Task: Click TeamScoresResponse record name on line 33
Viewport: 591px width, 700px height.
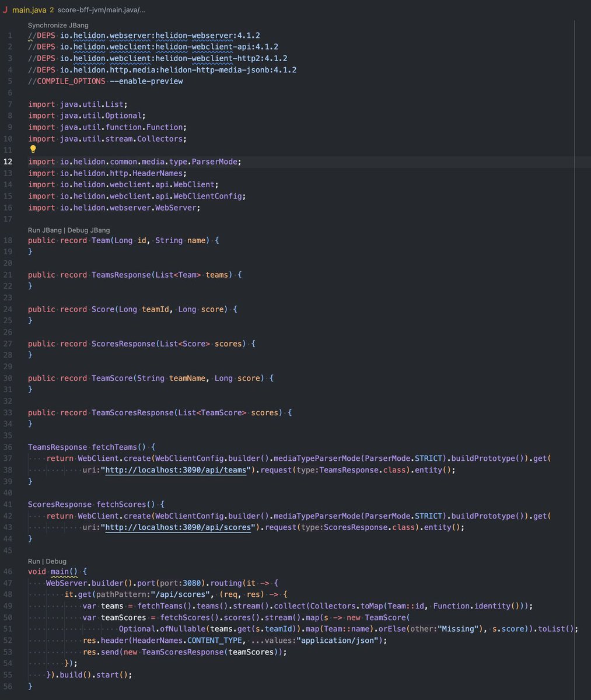Action: coord(132,412)
